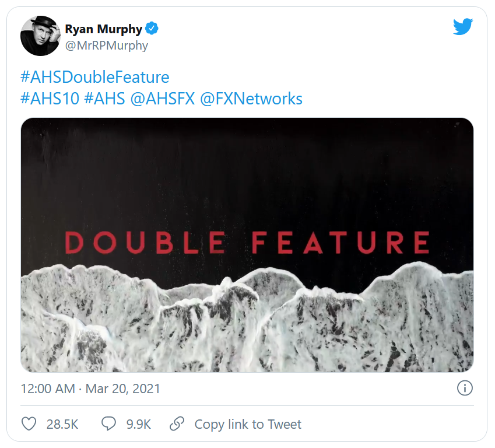
Task: Click the reply speech bubble icon
Action: tap(108, 423)
